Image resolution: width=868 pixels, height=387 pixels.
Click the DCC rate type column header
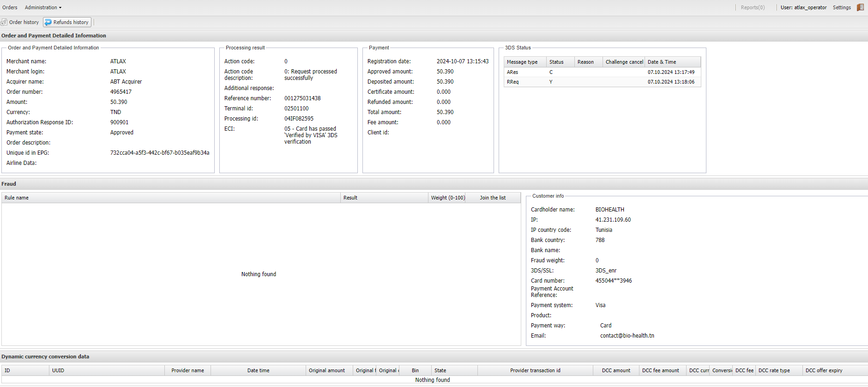(774, 370)
